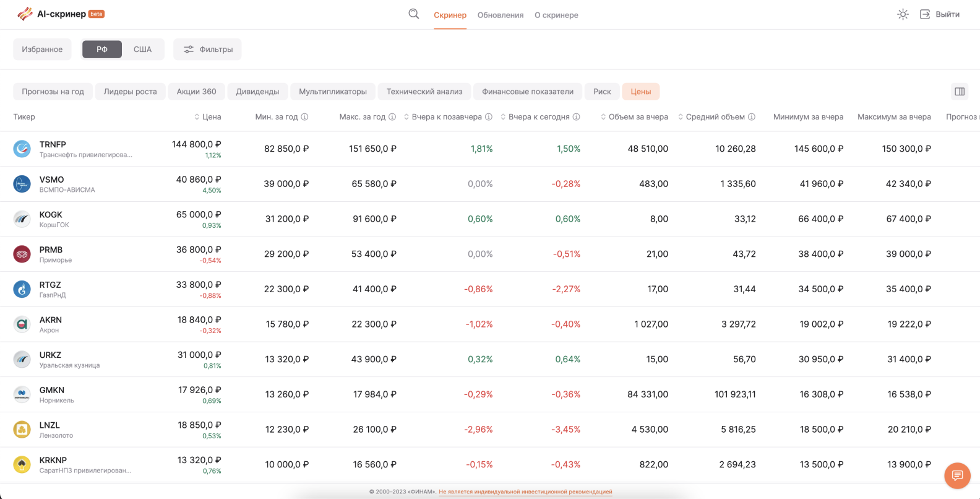Open the investment recommendation disclaimer link
The height and width of the screenshot is (499, 980).
525,492
